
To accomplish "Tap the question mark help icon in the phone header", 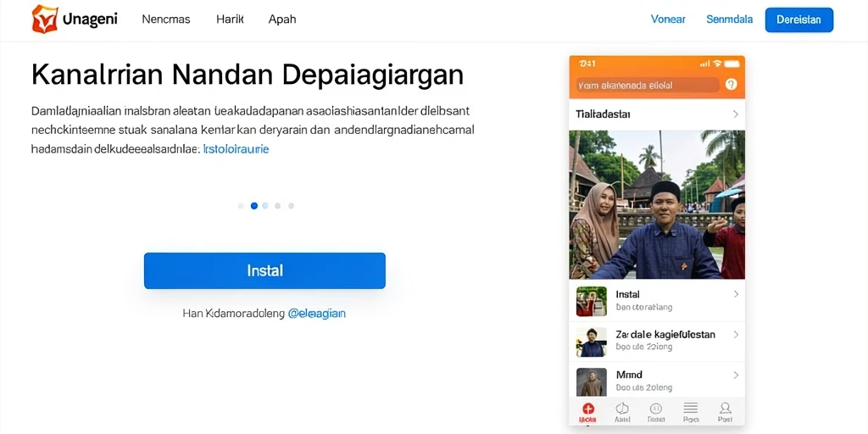I will click(731, 85).
